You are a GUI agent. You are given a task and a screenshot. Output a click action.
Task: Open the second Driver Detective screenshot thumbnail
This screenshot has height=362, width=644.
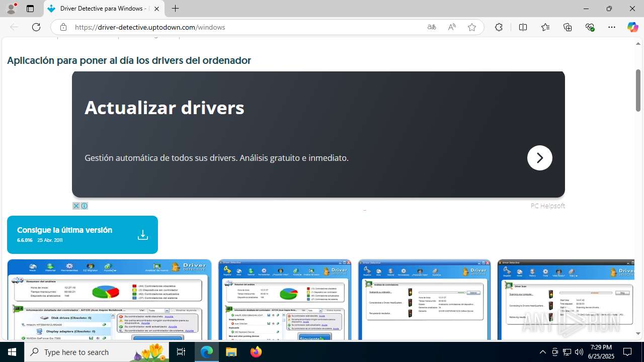[x=285, y=300]
